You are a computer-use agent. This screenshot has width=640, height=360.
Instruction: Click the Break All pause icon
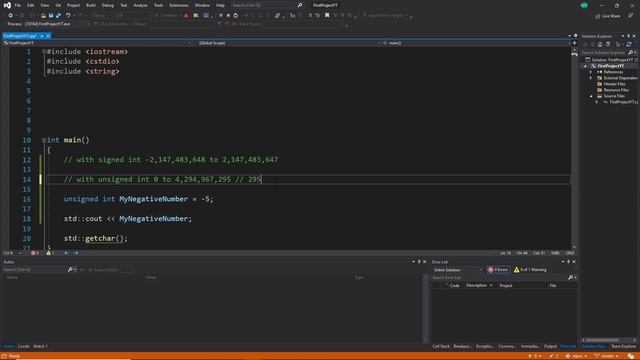[x=221, y=16]
